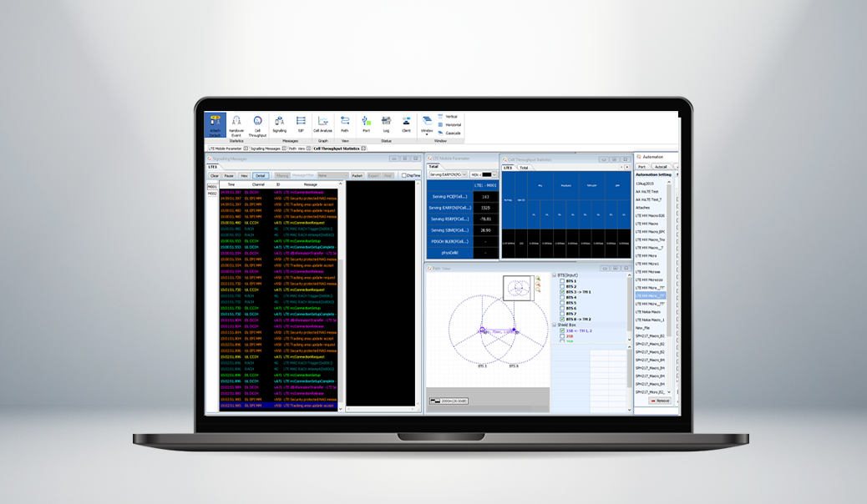Uncheck BTS 8 -> TM 2
Viewport: 867px width, 504px height.
tap(562, 319)
